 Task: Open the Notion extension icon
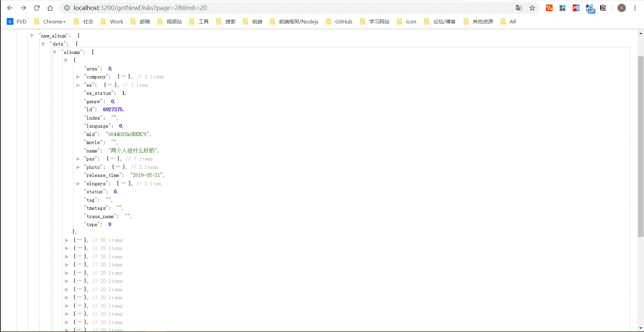click(603, 8)
